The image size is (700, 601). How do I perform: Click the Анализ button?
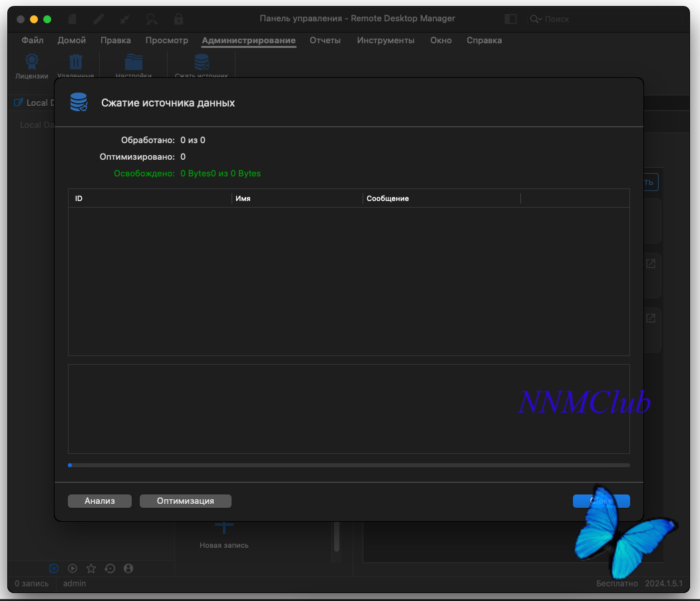coord(100,501)
